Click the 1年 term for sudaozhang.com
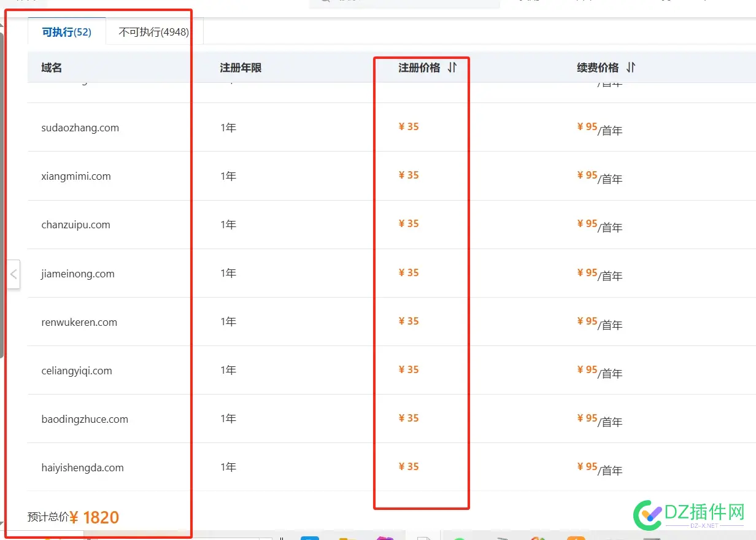 click(228, 128)
